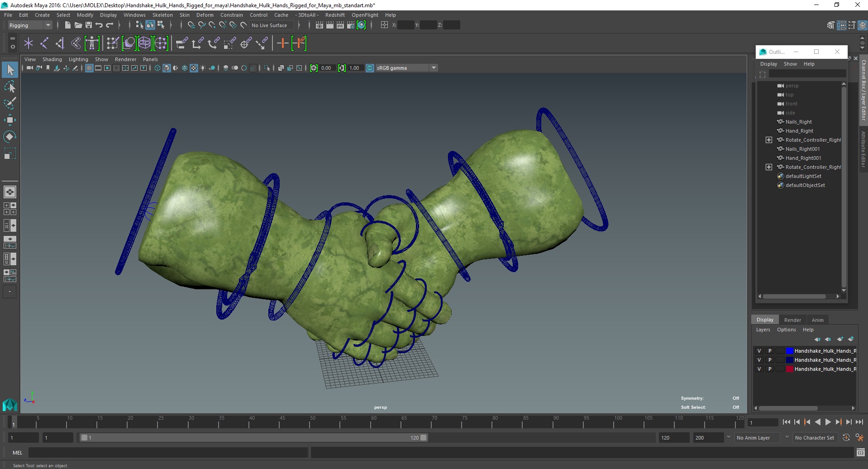Image resolution: width=868 pixels, height=469 pixels.
Task: Click the Snap to grids magnet icon
Action: (x=191, y=25)
